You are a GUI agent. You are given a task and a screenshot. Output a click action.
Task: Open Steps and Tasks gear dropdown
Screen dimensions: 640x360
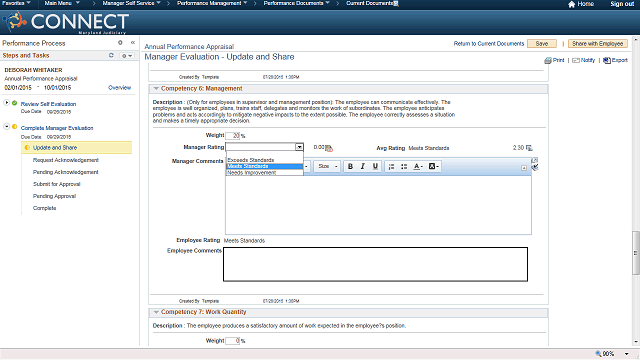coord(127,56)
